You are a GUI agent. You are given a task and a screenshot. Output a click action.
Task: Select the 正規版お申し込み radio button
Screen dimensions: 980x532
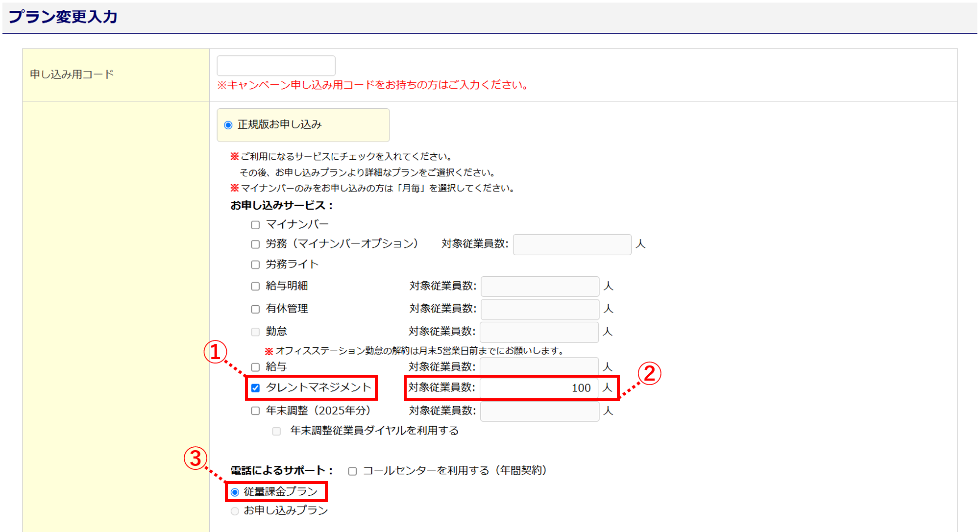coord(228,125)
